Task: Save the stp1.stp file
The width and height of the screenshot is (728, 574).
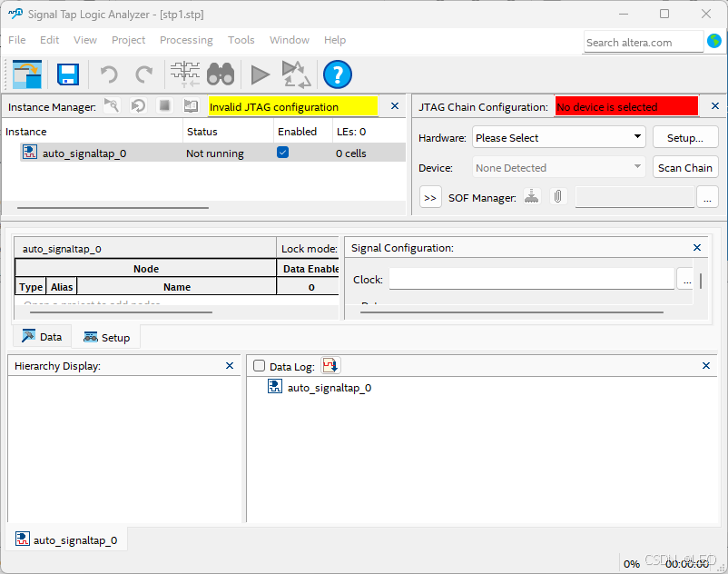Action: click(68, 74)
